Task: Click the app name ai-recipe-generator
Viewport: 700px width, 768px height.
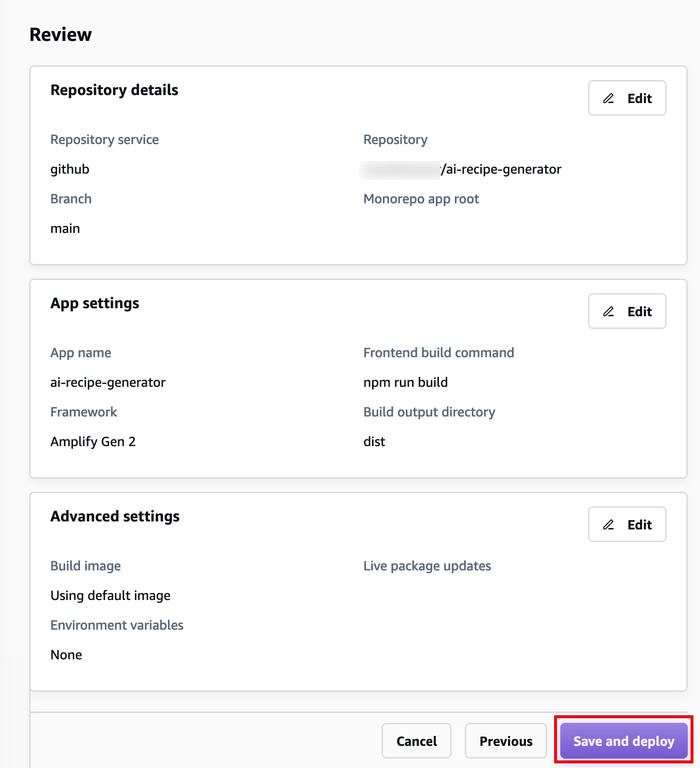Action: click(108, 382)
